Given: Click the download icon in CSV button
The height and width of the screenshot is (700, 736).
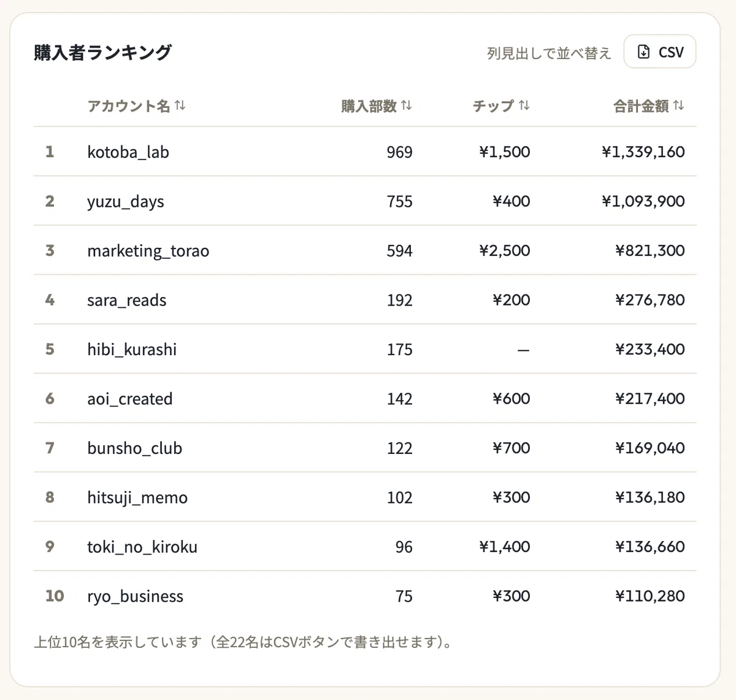Looking at the screenshot, I should pyautogui.click(x=643, y=52).
